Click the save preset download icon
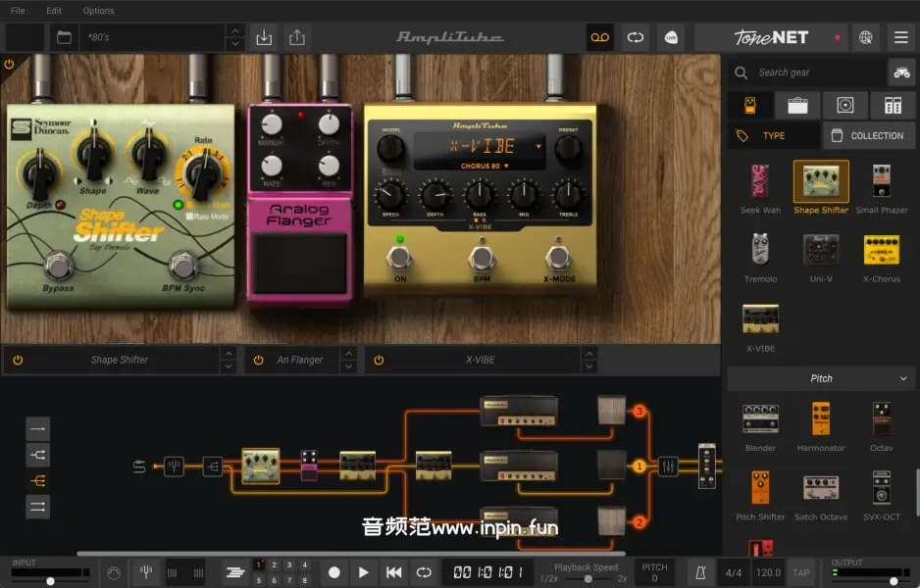This screenshot has width=920, height=588. (264, 37)
